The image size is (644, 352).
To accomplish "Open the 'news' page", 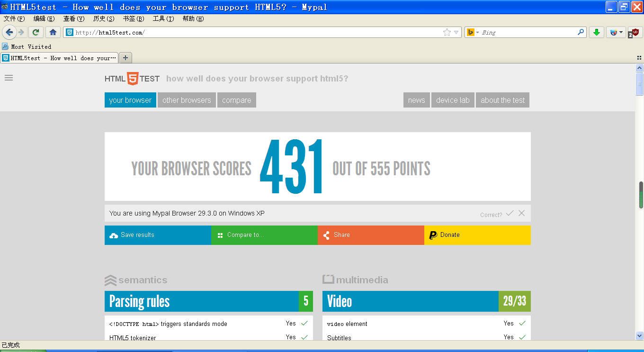I will coord(417,100).
